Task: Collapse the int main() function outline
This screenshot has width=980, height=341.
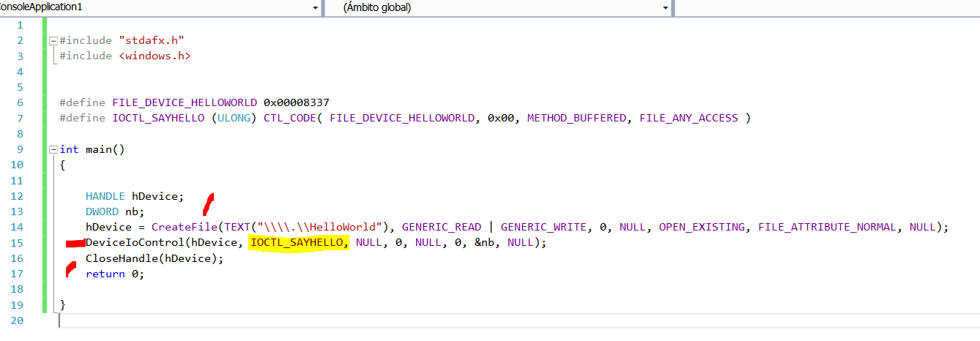Action: 53,149
